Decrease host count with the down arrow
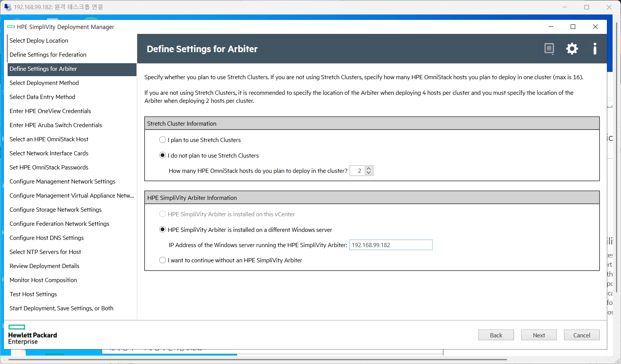This screenshot has height=364, width=621. pos(369,173)
